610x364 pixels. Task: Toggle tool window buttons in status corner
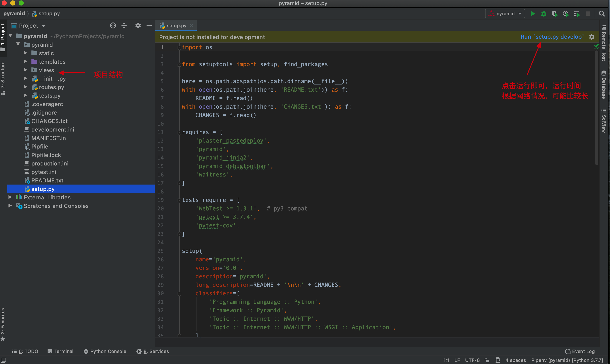point(3,360)
